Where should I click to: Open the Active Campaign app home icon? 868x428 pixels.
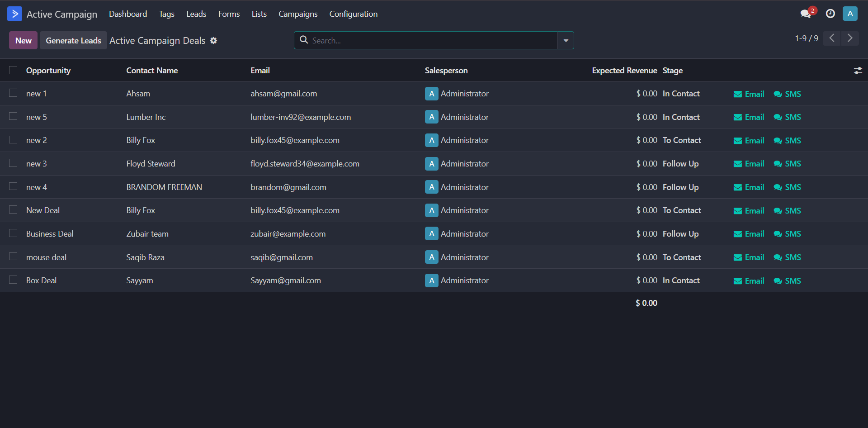click(14, 14)
